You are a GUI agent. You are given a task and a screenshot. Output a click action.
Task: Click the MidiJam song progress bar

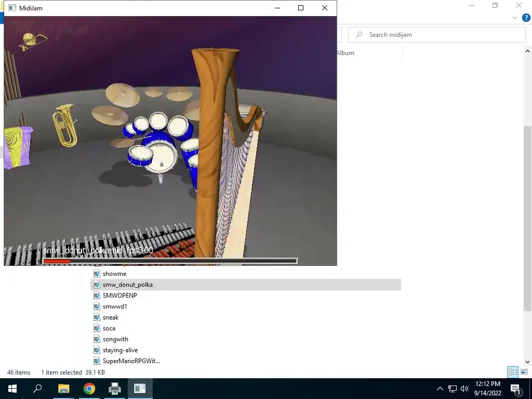170,261
